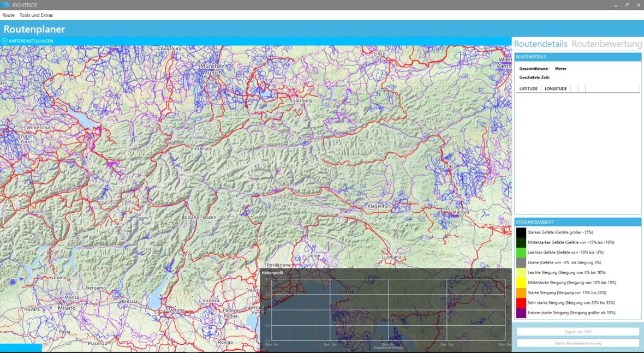
Task: Click Innsbruck on the map
Action: click(201, 148)
